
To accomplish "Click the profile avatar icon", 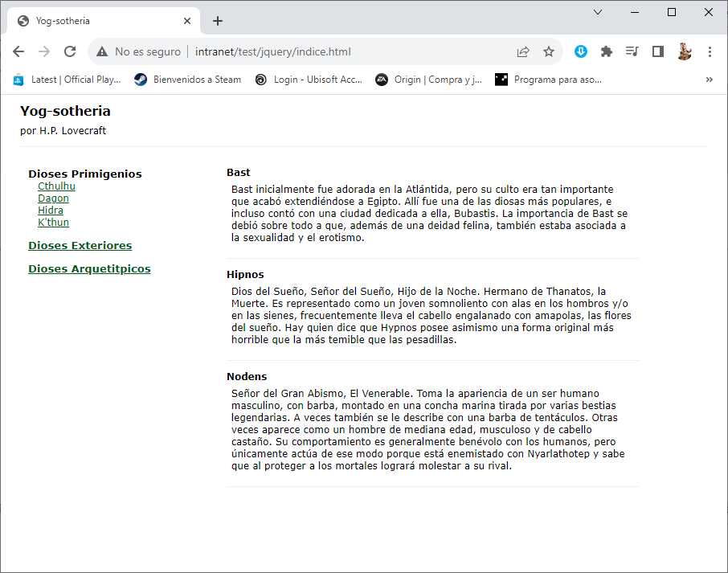I will (x=684, y=51).
